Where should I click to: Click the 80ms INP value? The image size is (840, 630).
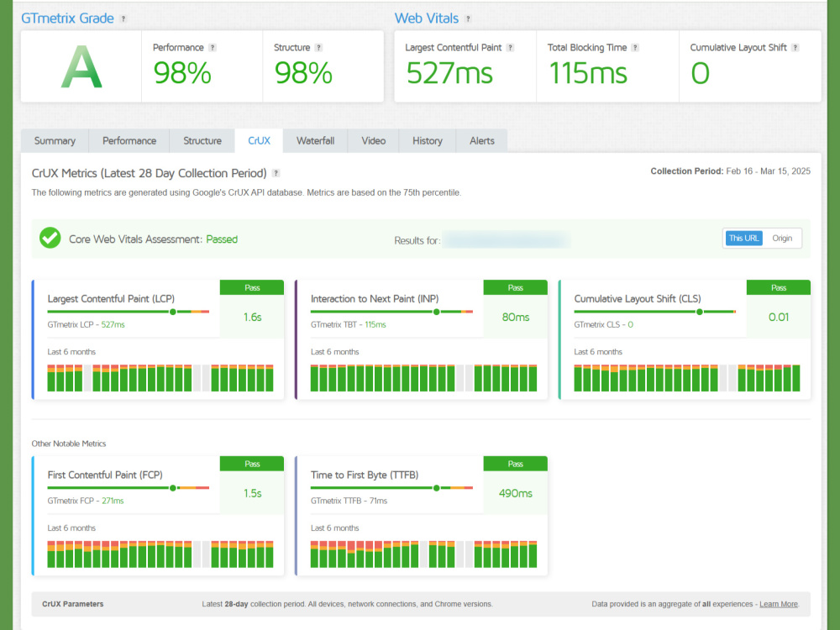516,318
